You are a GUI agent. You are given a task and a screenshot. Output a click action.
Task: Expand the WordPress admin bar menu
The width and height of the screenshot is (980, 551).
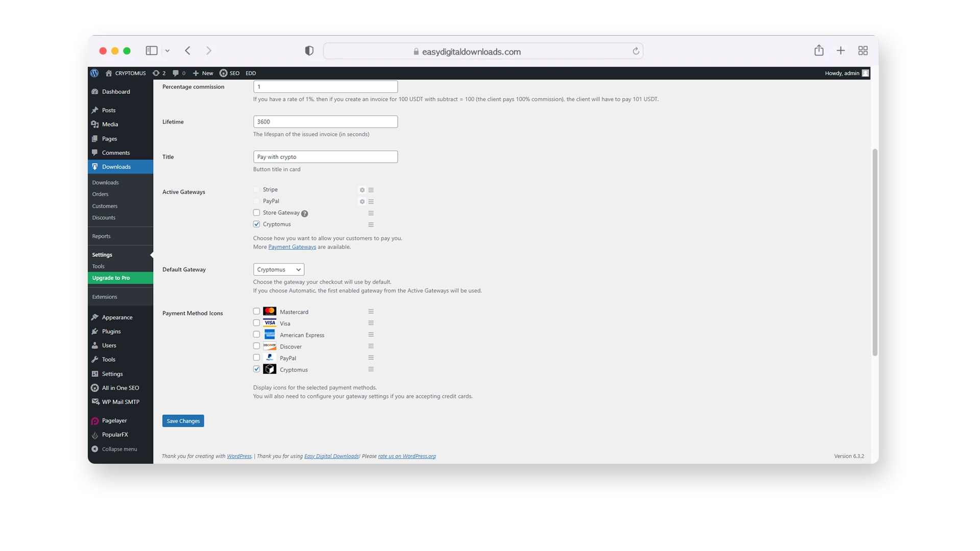[94, 72]
